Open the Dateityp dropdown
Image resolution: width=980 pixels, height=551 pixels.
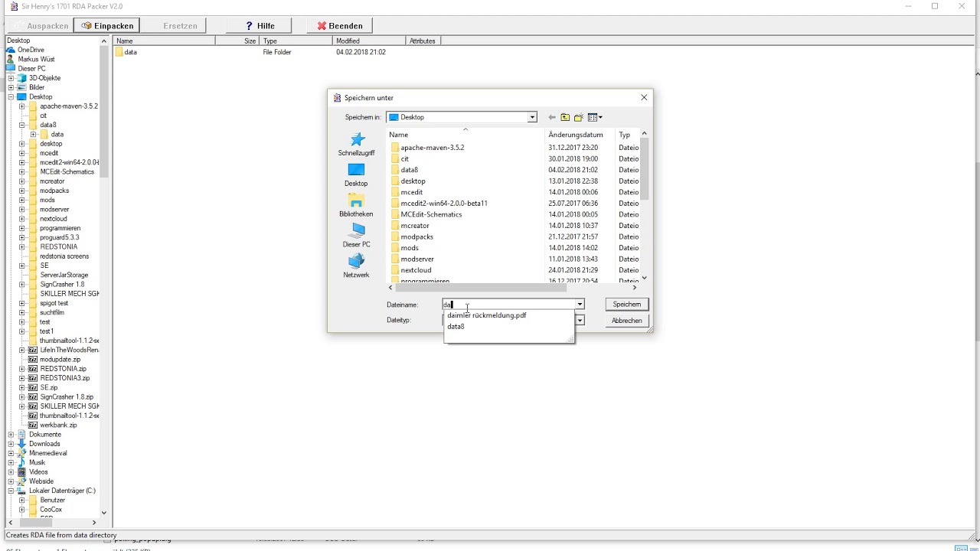click(580, 320)
